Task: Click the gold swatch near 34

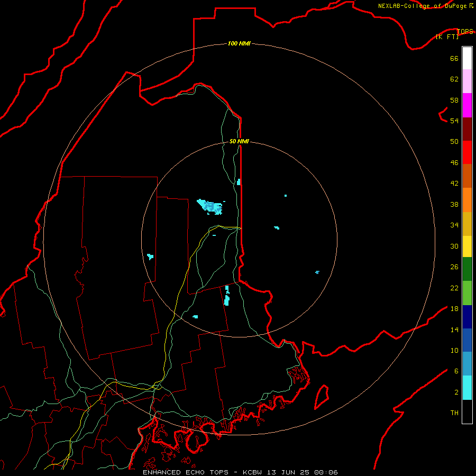Action: (x=467, y=224)
